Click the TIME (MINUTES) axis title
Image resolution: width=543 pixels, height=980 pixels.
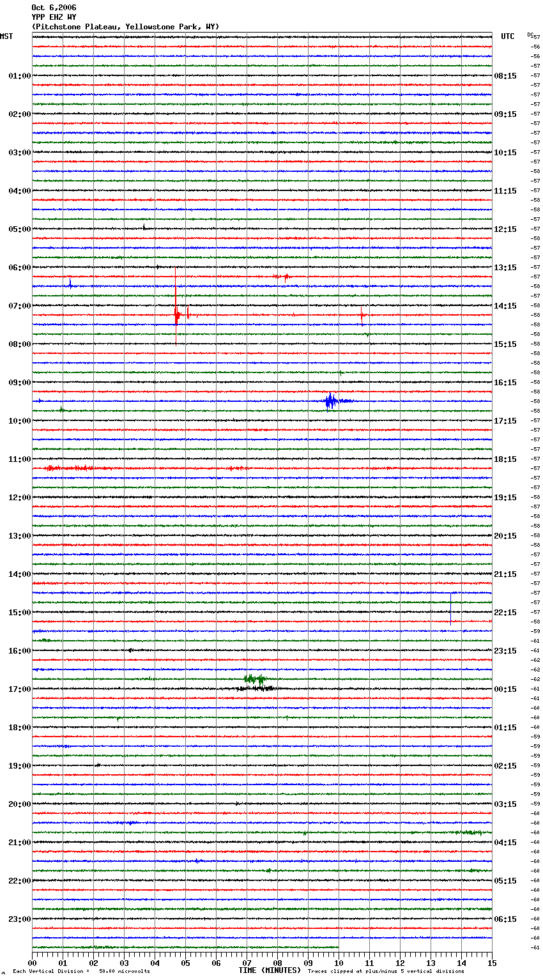pos(270,970)
